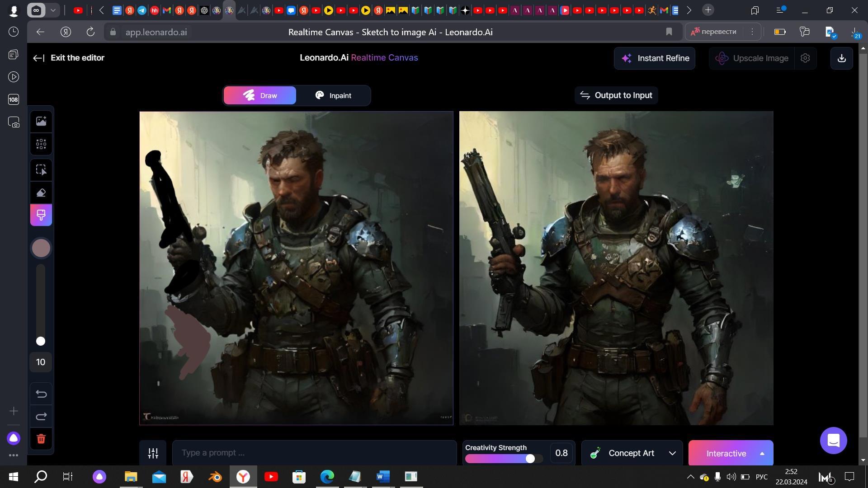868x488 pixels.
Task: Open Upscale Image settings gear
Action: click(805, 58)
